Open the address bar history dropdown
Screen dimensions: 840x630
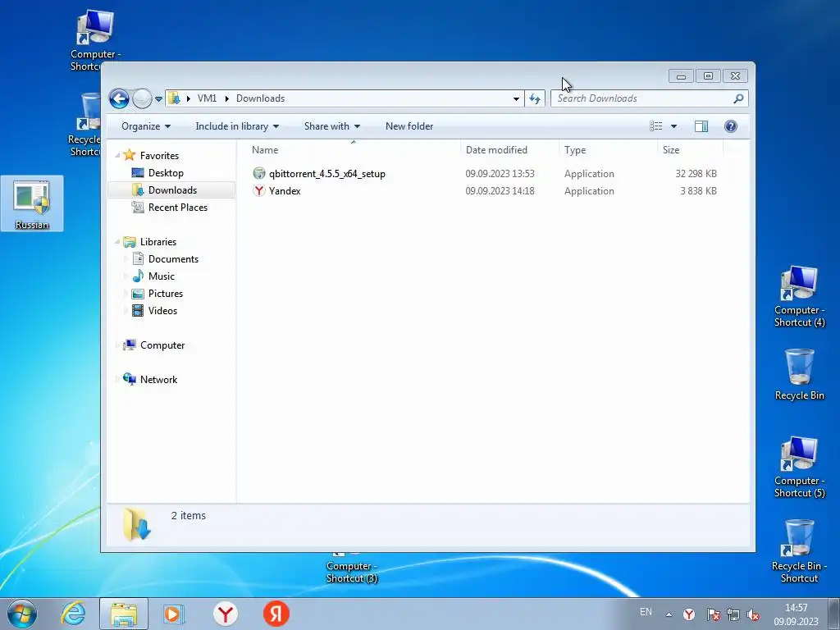click(x=516, y=98)
